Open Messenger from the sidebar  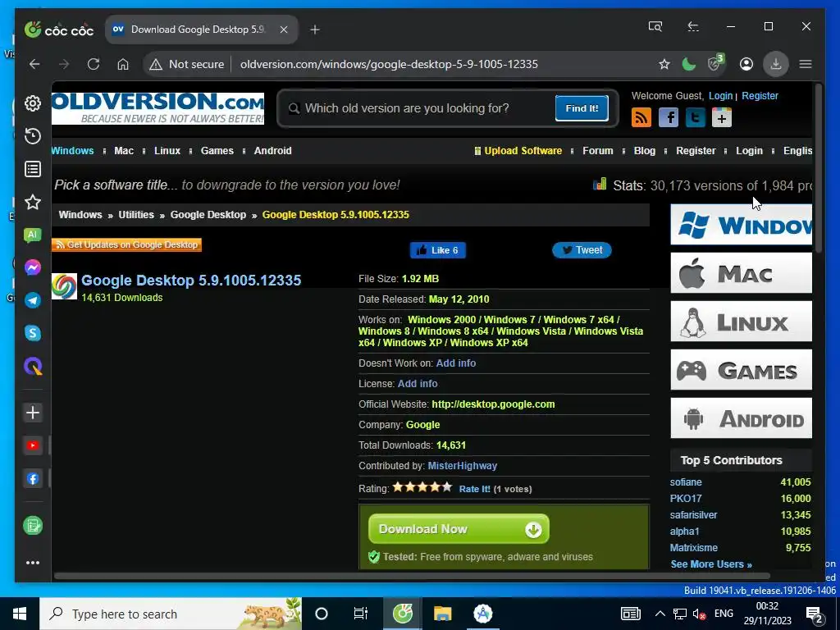click(x=33, y=267)
